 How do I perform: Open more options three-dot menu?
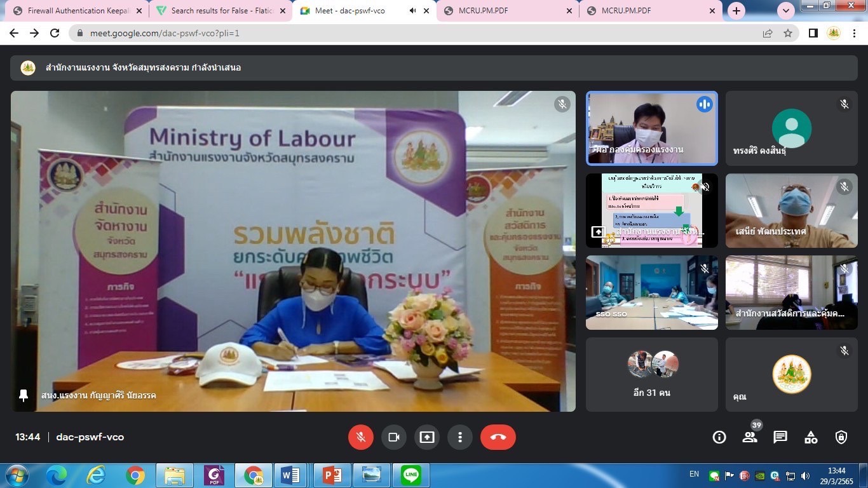coord(460,437)
